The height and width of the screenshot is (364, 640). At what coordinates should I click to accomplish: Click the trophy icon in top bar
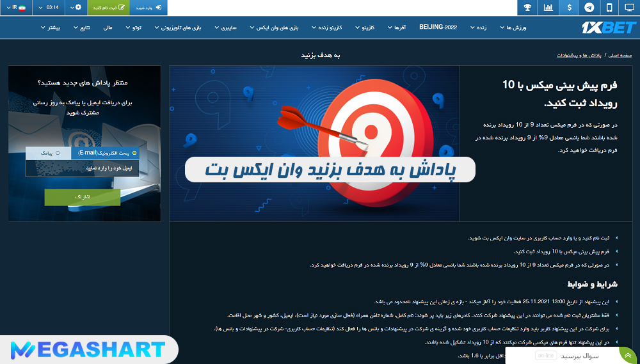(x=527, y=8)
